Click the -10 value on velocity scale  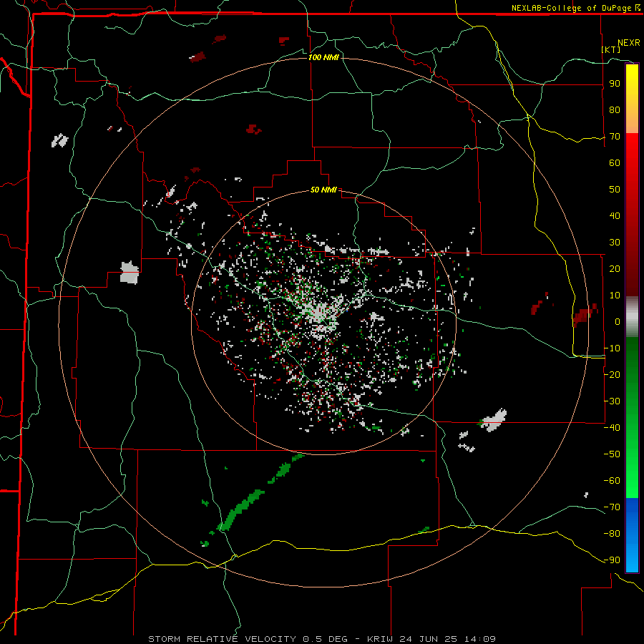pyautogui.click(x=612, y=348)
